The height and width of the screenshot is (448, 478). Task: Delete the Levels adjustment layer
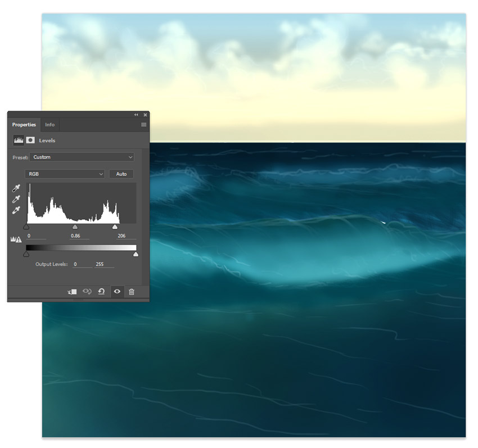click(x=132, y=291)
